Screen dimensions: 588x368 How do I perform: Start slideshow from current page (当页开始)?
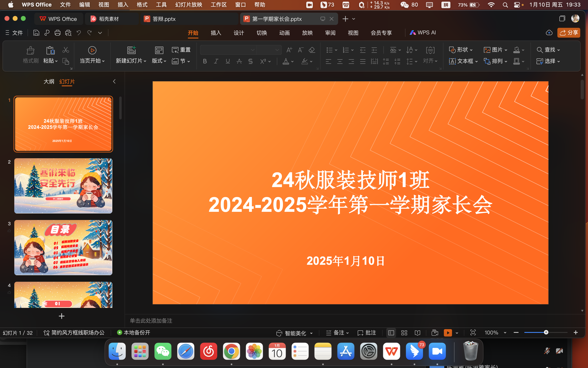click(92, 55)
